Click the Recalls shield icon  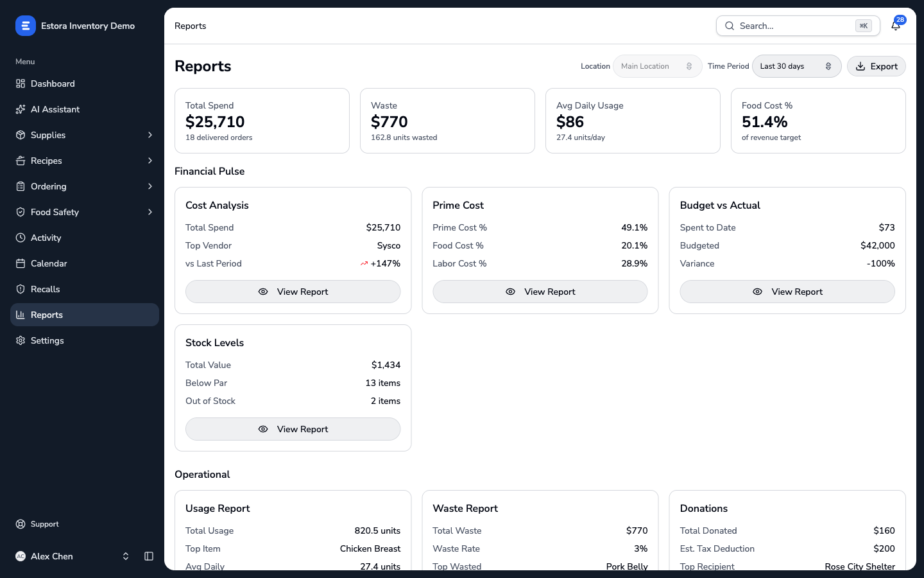21,289
